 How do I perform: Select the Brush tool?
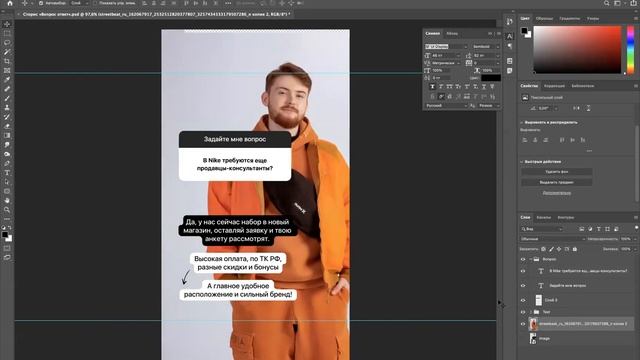pos(7,98)
